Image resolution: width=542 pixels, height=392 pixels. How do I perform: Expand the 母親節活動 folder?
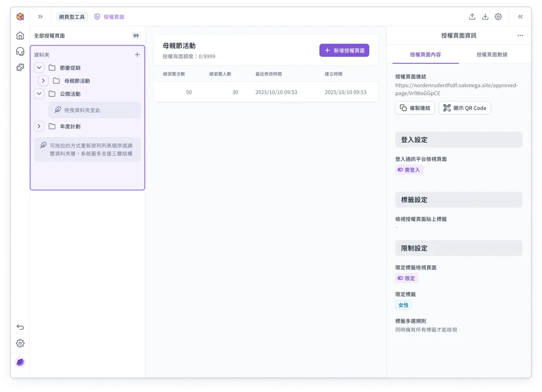44,80
